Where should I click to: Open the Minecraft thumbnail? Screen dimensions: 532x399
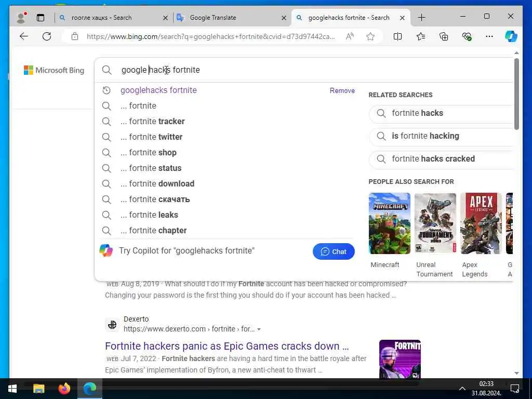[390, 223]
